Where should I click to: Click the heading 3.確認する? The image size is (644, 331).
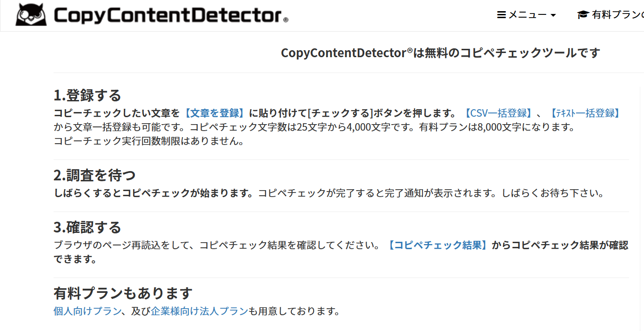pos(87,227)
